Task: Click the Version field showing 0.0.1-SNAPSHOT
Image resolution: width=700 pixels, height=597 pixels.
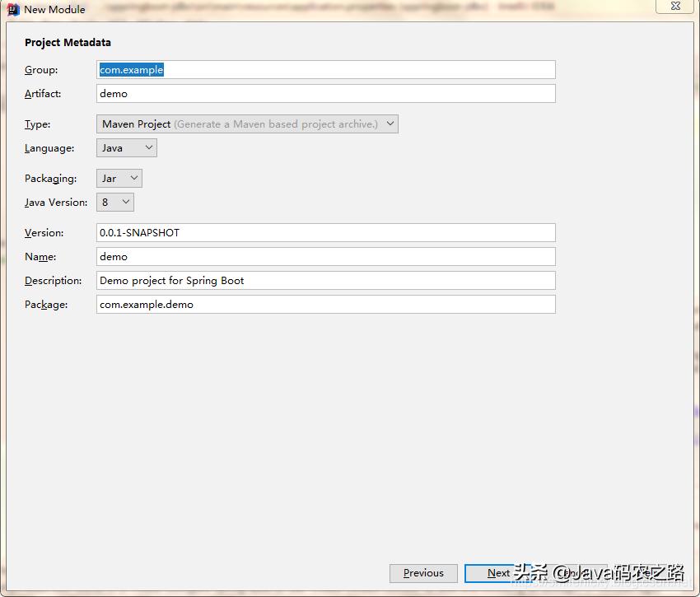Action: [x=325, y=232]
